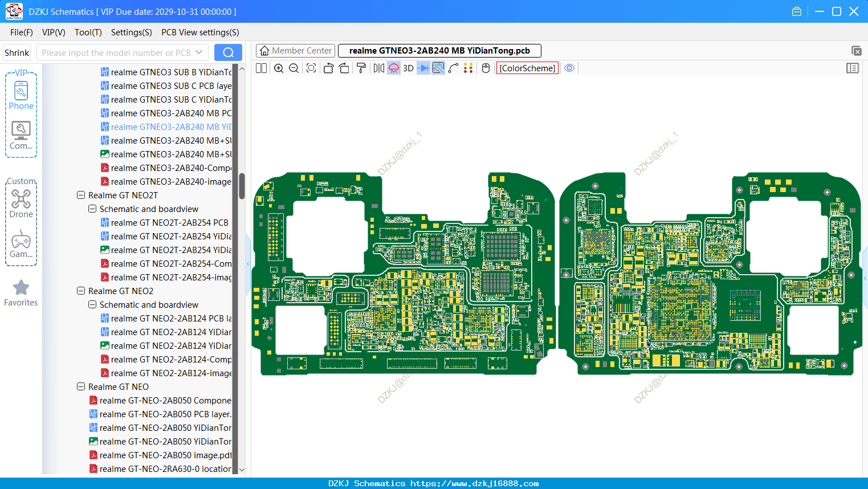The height and width of the screenshot is (489, 868).
Task: Collapse Schematic and boardview under Realme GT NEO2
Action: coord(92,304)
